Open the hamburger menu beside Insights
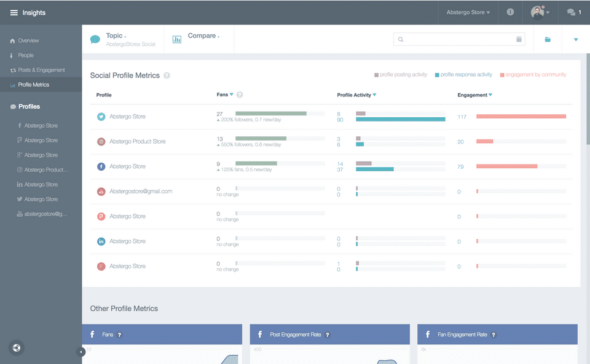Image resolution: width=590 pixels, height=364 pixels. (x=14, y=13)
